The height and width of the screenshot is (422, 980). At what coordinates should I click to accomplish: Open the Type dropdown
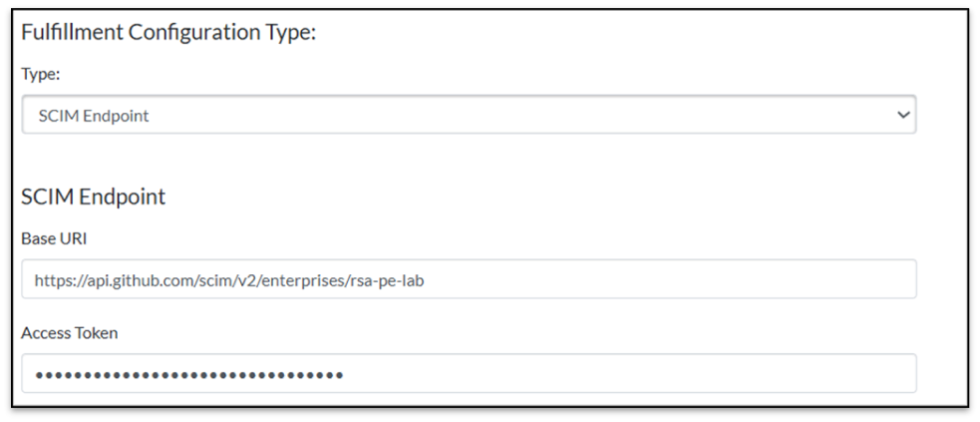click(469, 115)
